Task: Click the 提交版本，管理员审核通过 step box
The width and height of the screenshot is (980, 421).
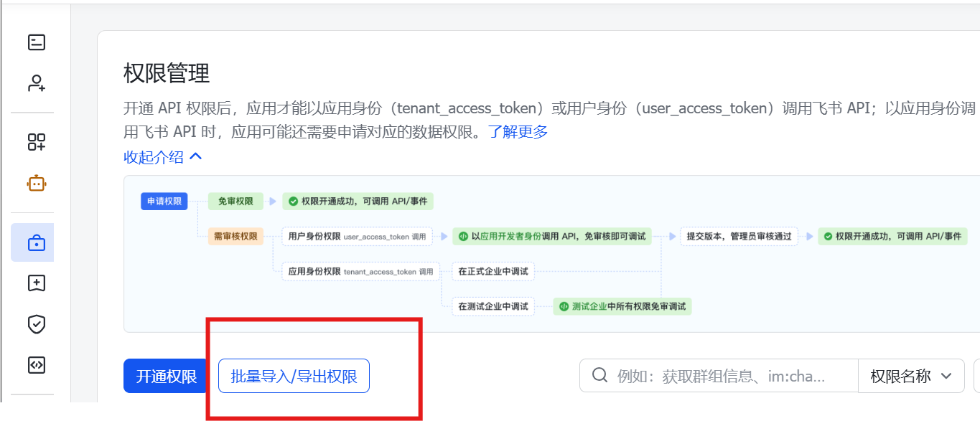Action: click(739, 236)
